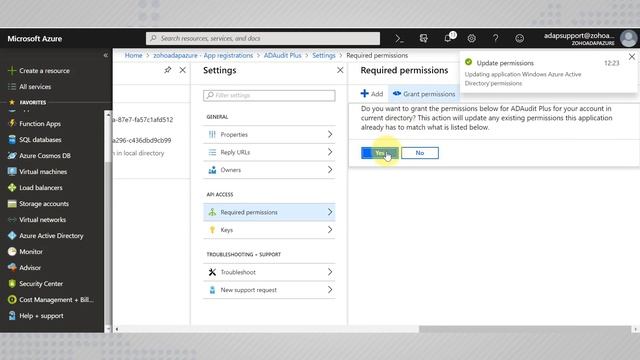Click the Virtual networks icon

point(12,220)
